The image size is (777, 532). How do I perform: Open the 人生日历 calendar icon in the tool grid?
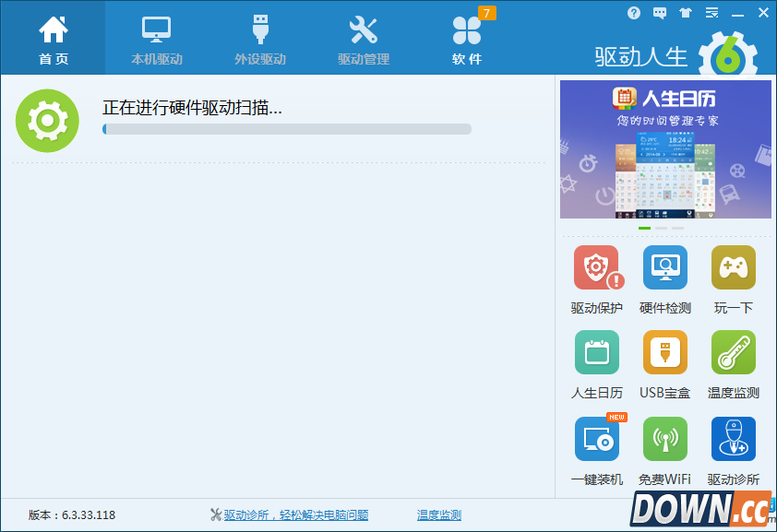596,353
